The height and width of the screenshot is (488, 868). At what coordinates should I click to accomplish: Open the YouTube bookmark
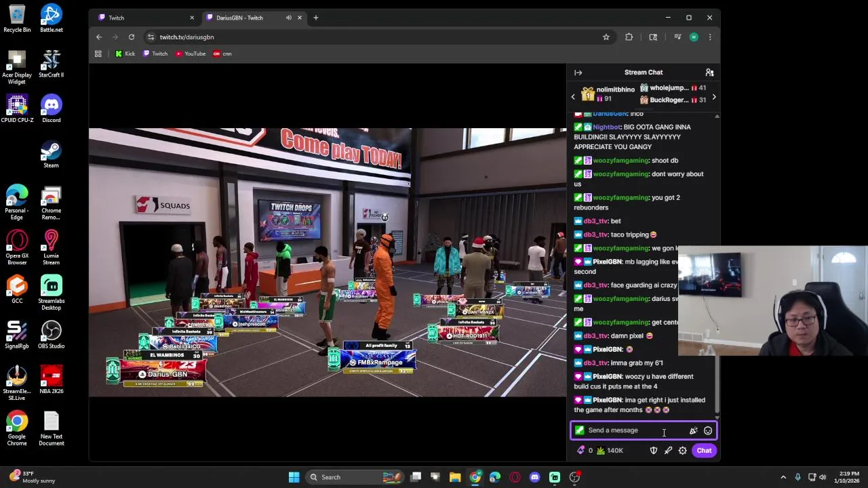(x=191, y=54)
